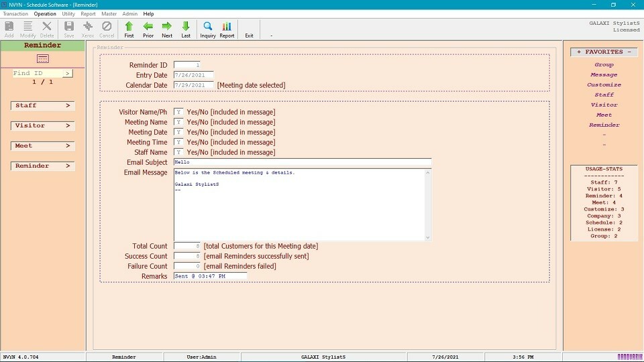Open the Customize favorite link
644x362 pixels.
[604, 84]
